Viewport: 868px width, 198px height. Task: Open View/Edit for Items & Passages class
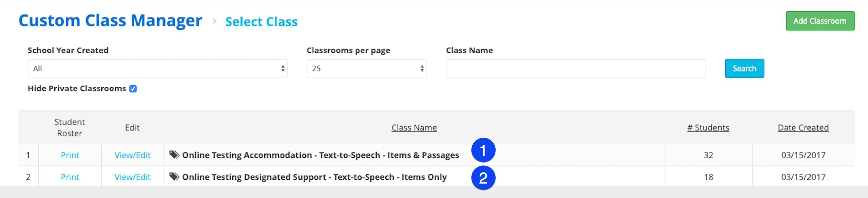point(132,155)
